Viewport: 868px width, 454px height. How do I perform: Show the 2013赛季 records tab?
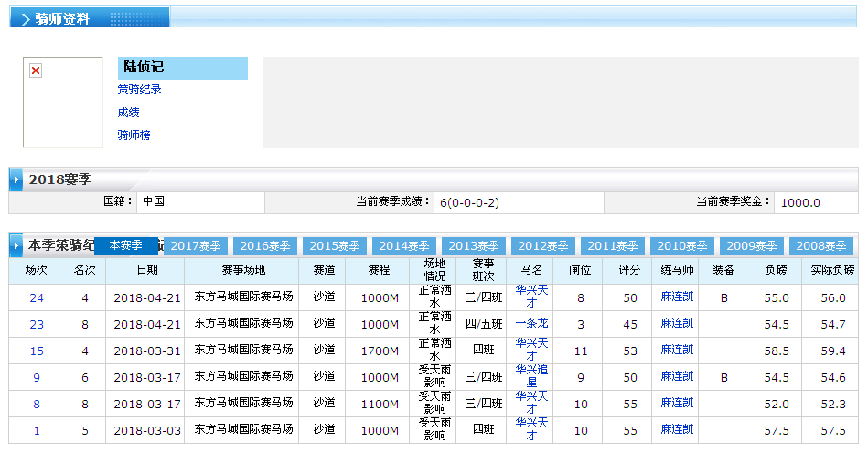476,246
